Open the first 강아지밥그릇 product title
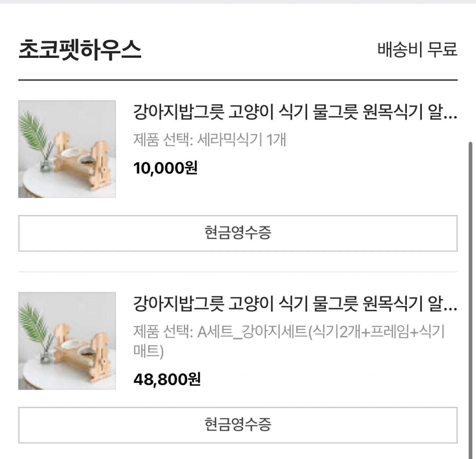 (x=288, y=112)
